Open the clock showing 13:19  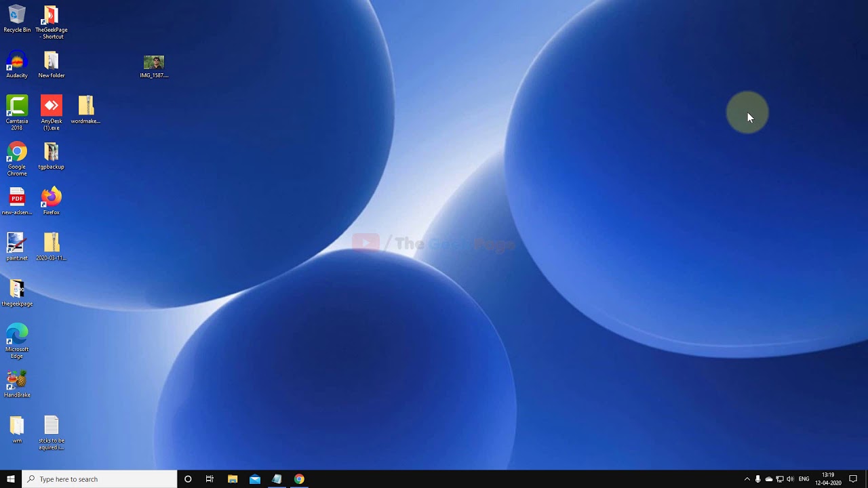828,479
